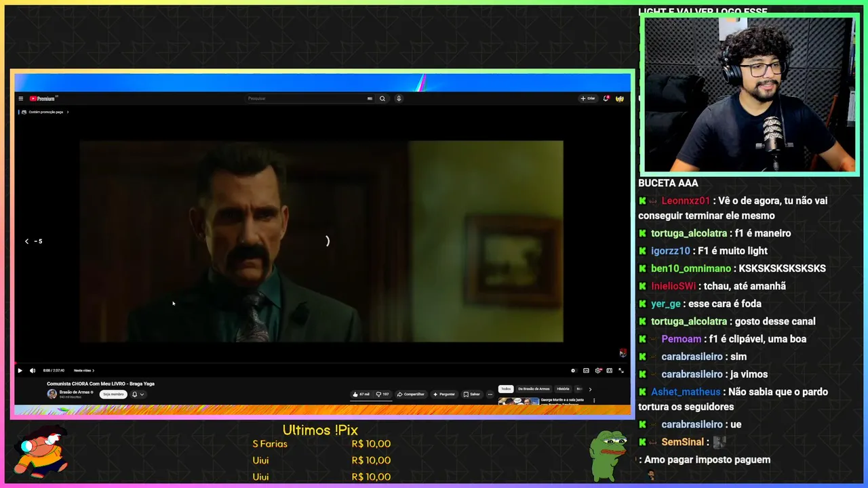Toggle subtitles/captions button in player
868x488 pixels.
click(x=586, y=371)
